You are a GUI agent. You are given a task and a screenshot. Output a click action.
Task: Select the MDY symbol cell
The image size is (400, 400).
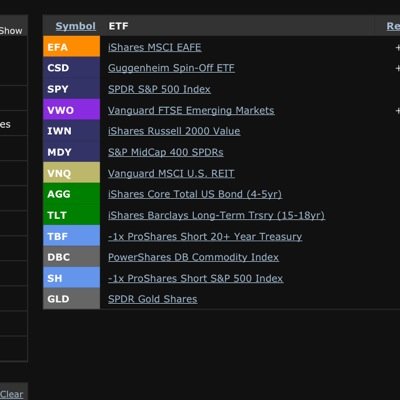(x=71, y=152)
